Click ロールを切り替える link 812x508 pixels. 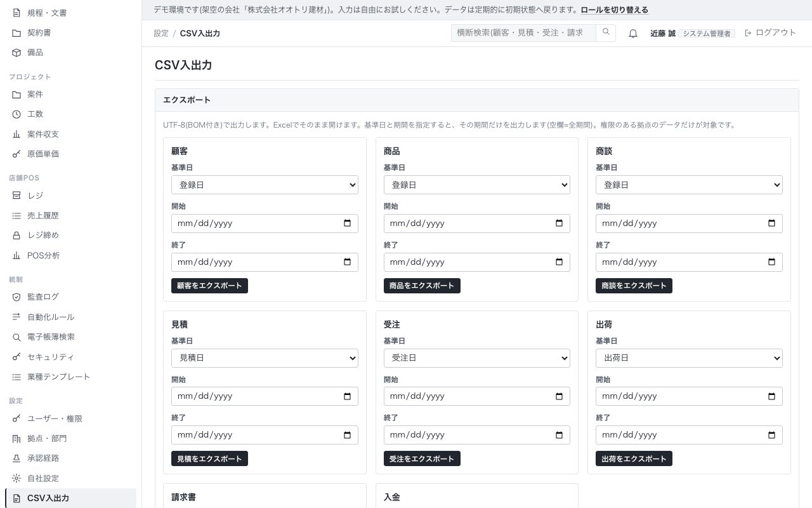(x=614, y=10)
